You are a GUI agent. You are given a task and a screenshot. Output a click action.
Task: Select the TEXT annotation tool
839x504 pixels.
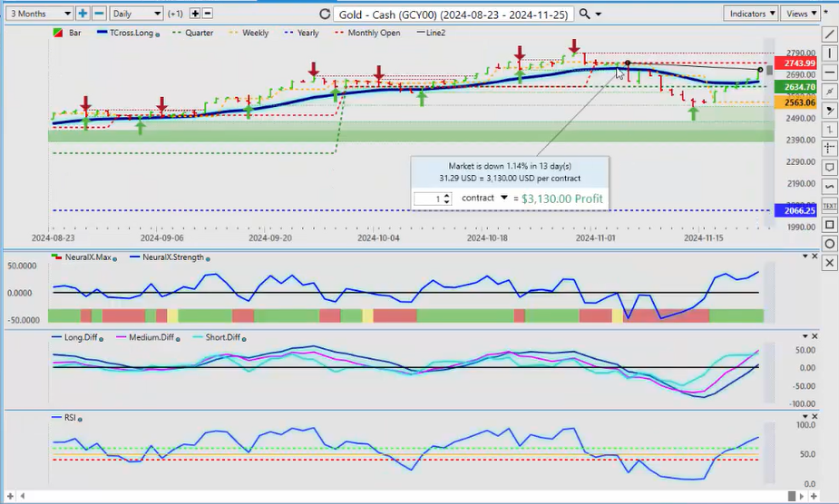coord(829,206)
